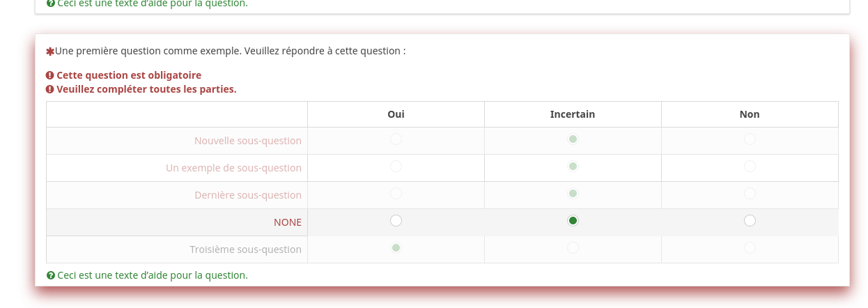Mark Non for Dernière sous-question
The width and height of the screenshot is (868, 308).
point(750,194)
